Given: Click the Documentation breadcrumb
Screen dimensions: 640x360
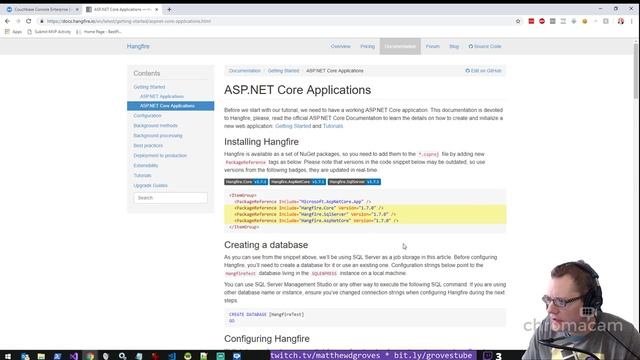Looking at the screenshot, I should [244, 71].
